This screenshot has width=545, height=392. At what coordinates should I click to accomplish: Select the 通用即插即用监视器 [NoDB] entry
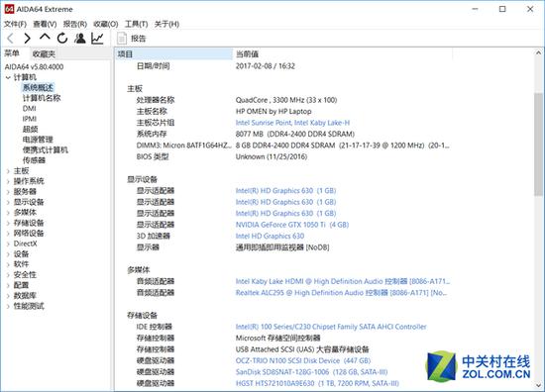click(x=282, y=247)
